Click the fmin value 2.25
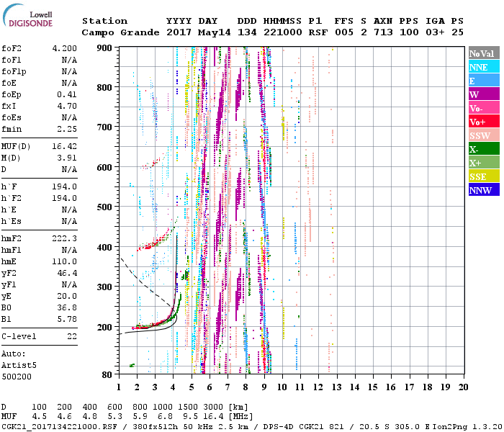 [67, 129]
